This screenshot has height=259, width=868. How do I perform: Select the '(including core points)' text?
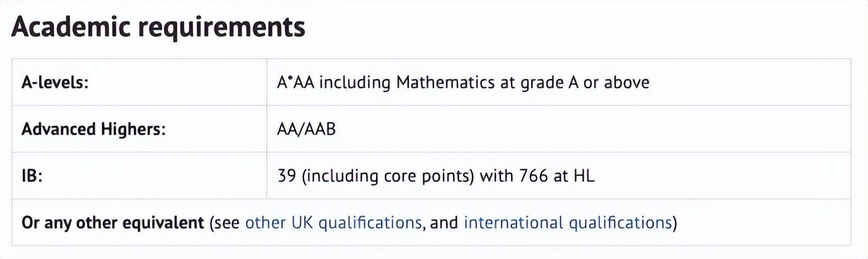[x=388, y=176]
